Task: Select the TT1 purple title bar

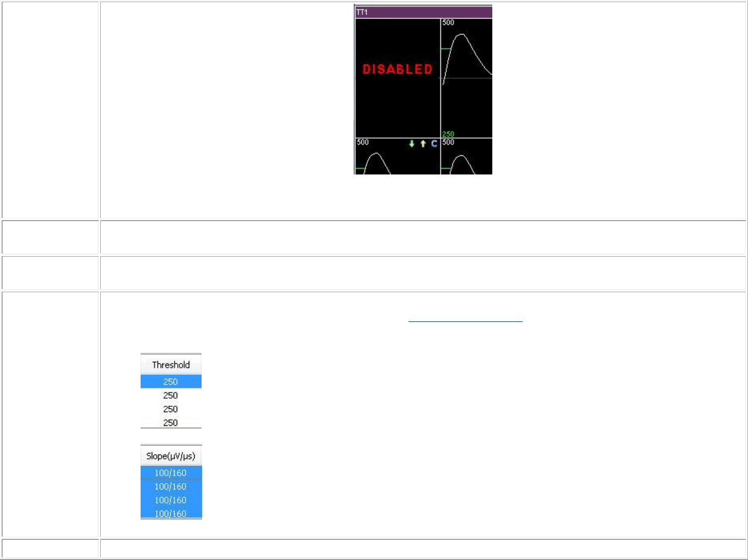Action: coord(423,12)
